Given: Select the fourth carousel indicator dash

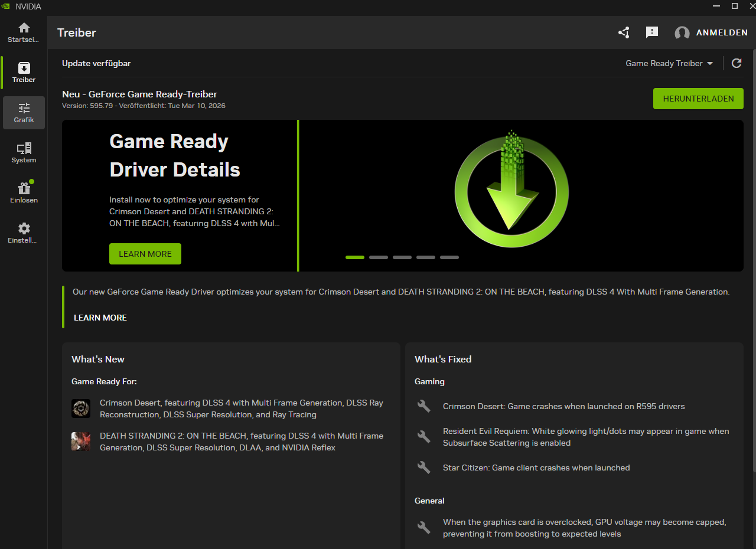Looking at the screenshot, I should [x=426, y=257].
